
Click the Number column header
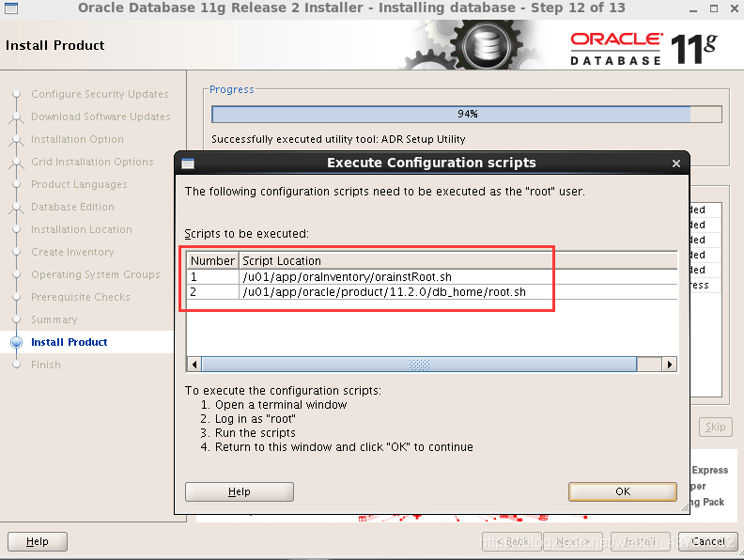pos(212,260)
